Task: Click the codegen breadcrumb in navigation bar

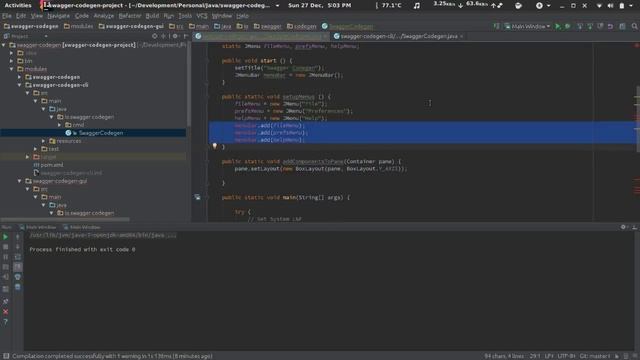Action: coord(302,26)
